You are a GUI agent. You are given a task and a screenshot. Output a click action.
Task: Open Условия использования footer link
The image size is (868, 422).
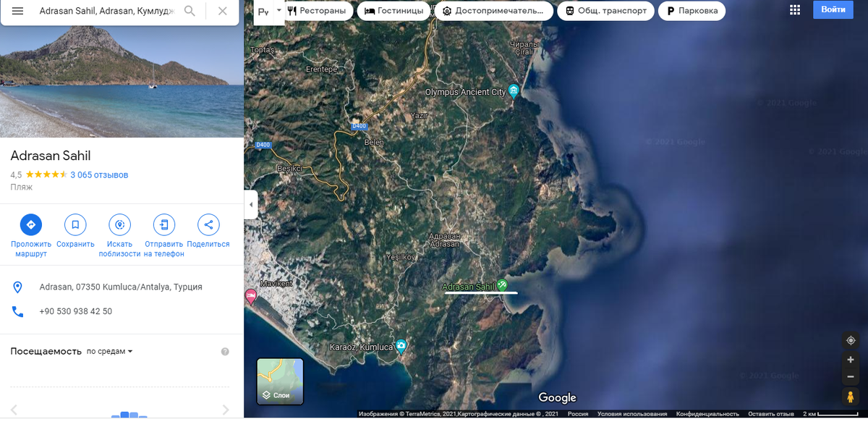631,414
